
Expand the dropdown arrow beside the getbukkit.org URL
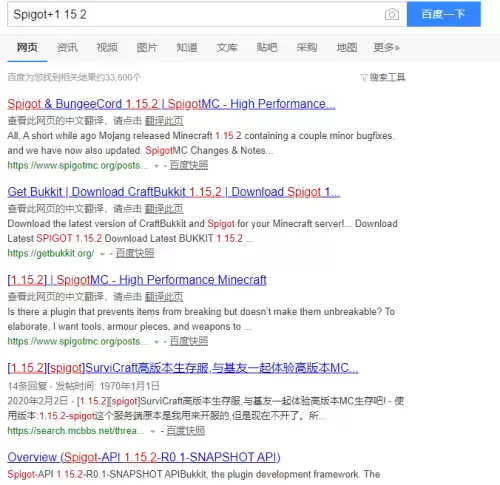coord(102,254)
